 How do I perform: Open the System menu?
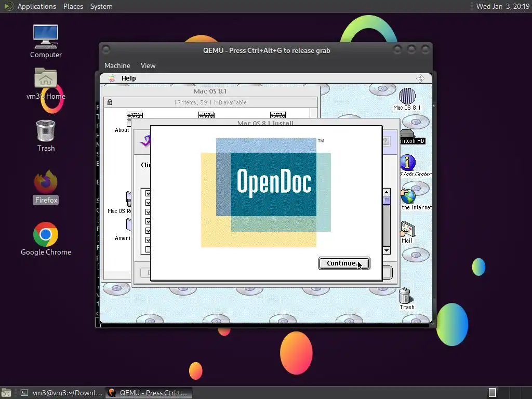coord(101,6)
